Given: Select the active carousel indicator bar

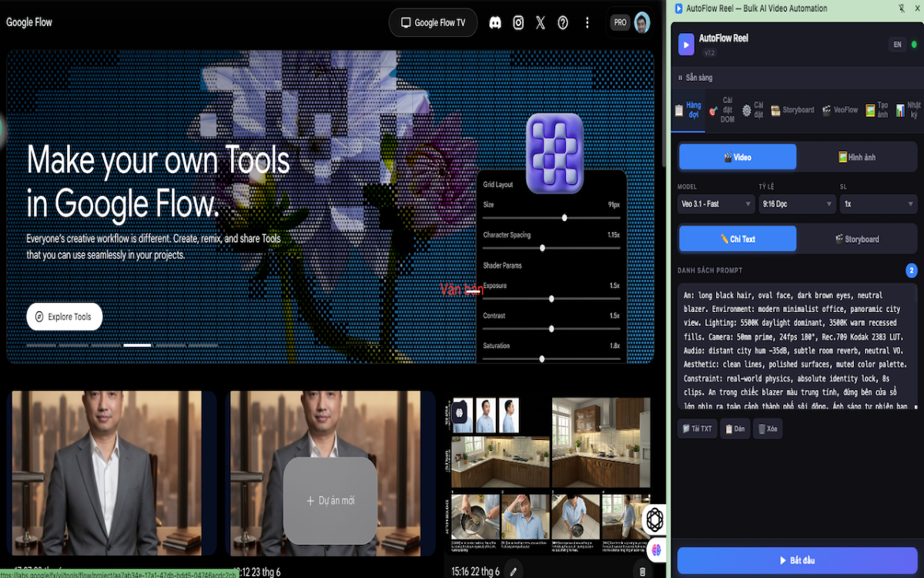Looking at the screenshot, I should 137,345.
